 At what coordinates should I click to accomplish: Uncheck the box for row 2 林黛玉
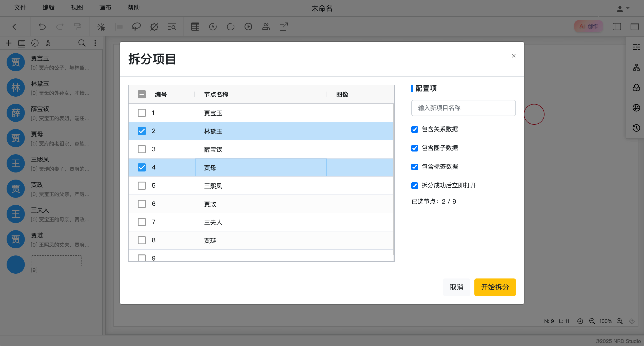pyautogui.click(x=142, y=131)
